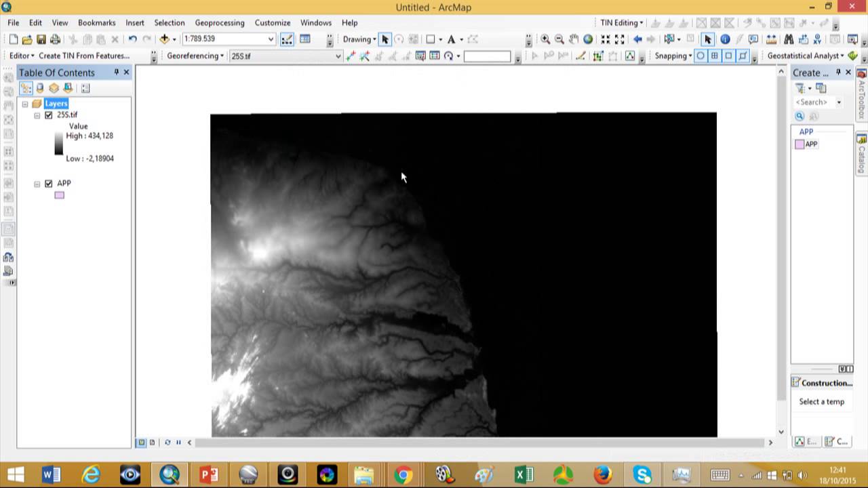Select the Measure tool

[x=770, y=39]
